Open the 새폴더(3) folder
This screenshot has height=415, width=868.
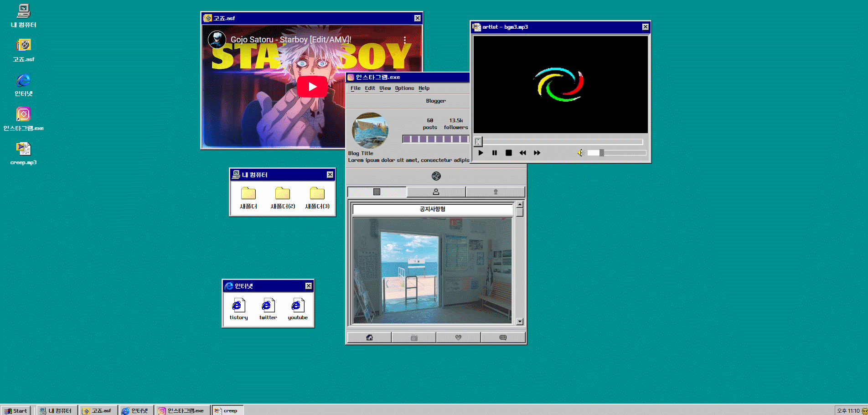tap(317, 198)
